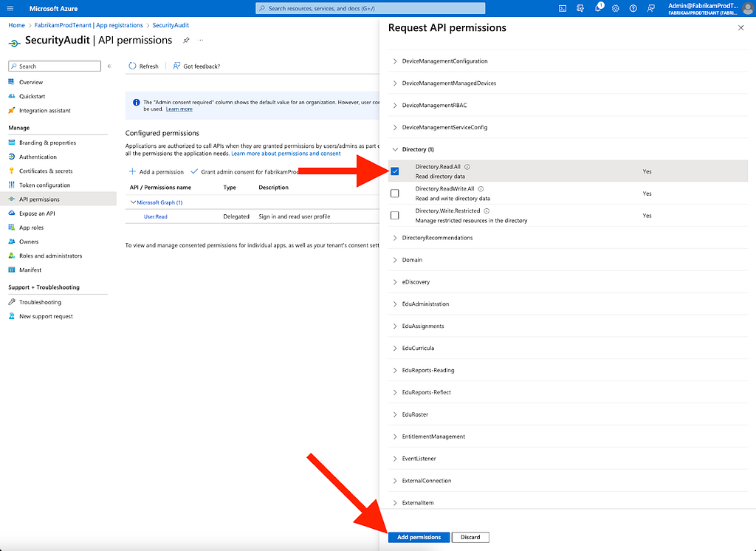Open the Help question mark icon
The width and height of the screenshot is (756, 551).
(633, 9)
